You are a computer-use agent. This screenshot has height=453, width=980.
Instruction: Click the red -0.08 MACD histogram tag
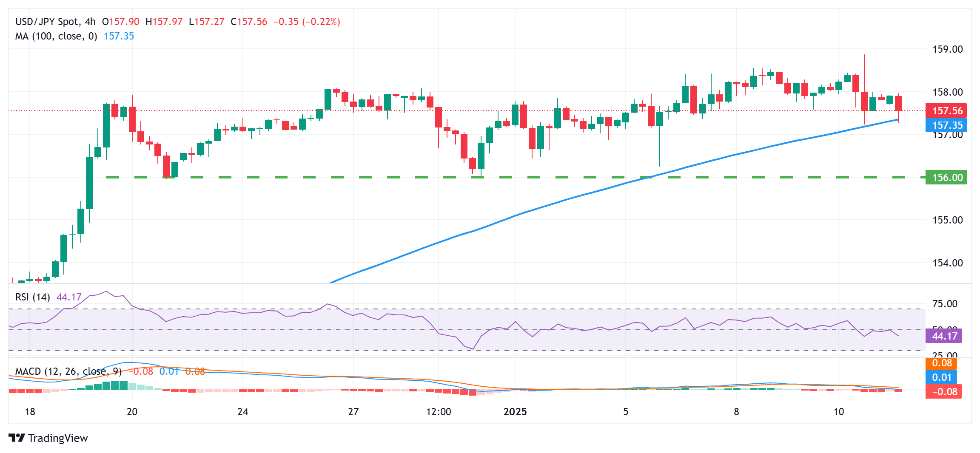click(944, 392)
